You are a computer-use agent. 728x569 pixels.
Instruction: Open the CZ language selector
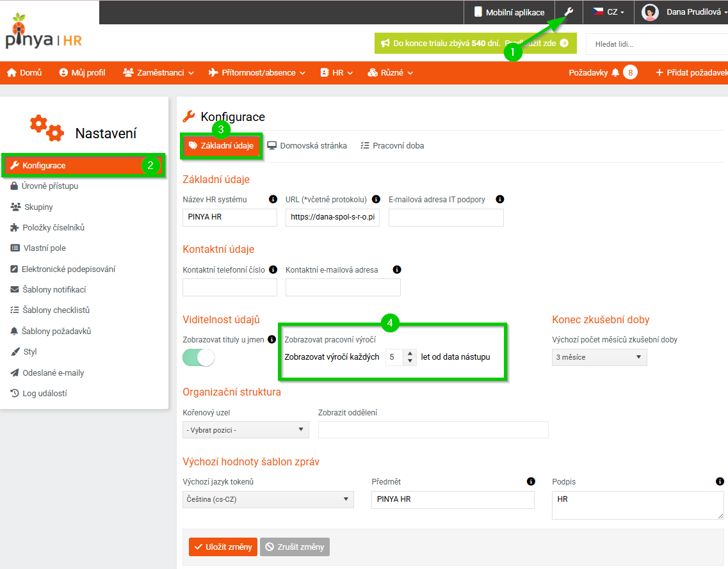(609, 12)
